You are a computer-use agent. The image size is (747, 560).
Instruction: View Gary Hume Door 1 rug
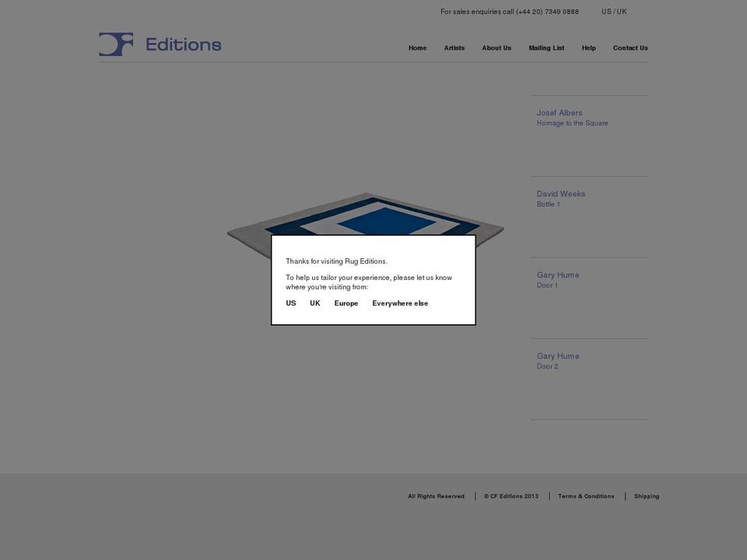coord(557,280)
